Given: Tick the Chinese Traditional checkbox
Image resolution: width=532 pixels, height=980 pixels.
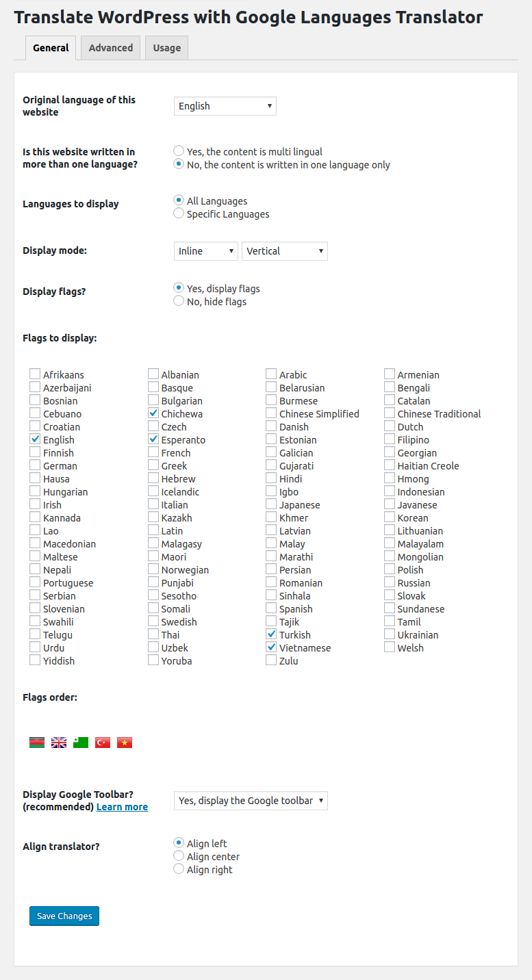Looking at the screenshot, I should click(390, 413).
